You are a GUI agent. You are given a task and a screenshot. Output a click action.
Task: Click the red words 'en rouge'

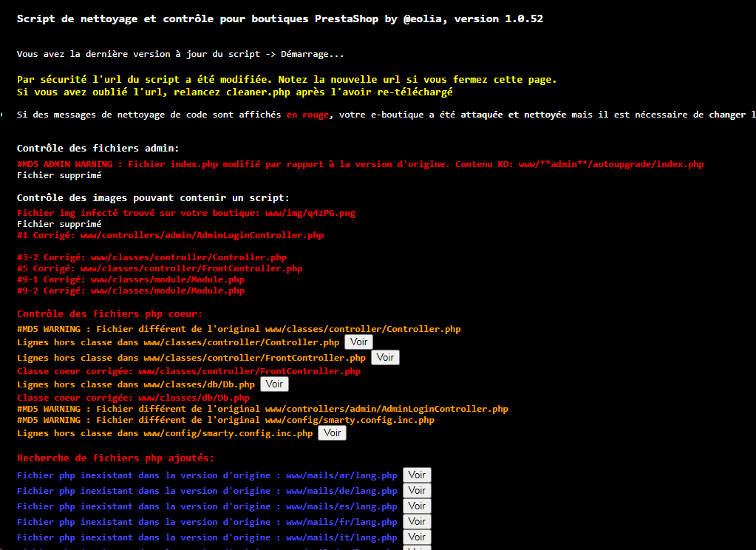[307, 115]
